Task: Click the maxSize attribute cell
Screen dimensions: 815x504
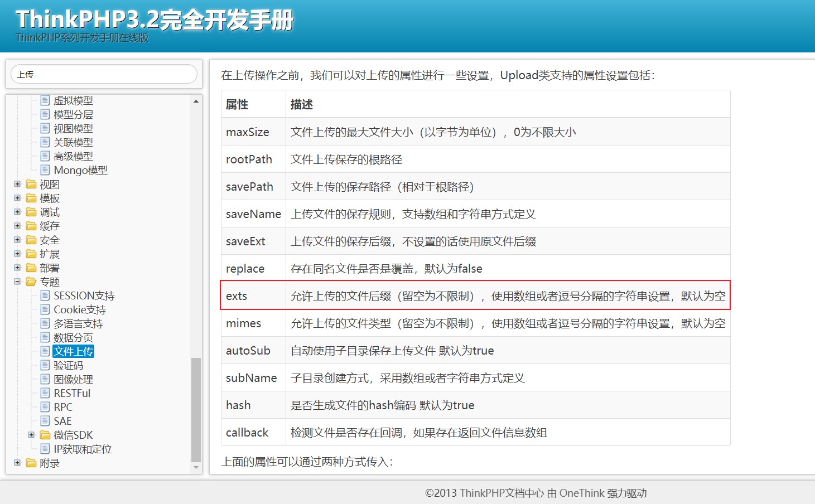Action: 254,132
